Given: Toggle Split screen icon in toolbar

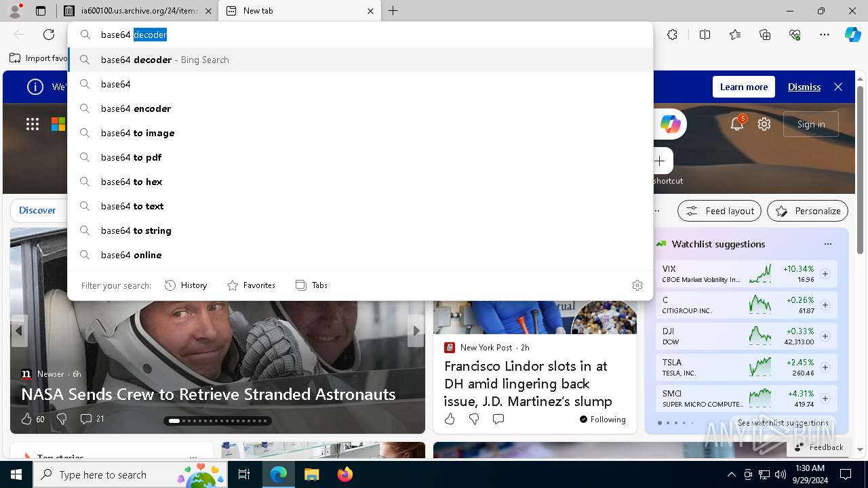Looking at the screenshot, I should [x=705, y=35].
